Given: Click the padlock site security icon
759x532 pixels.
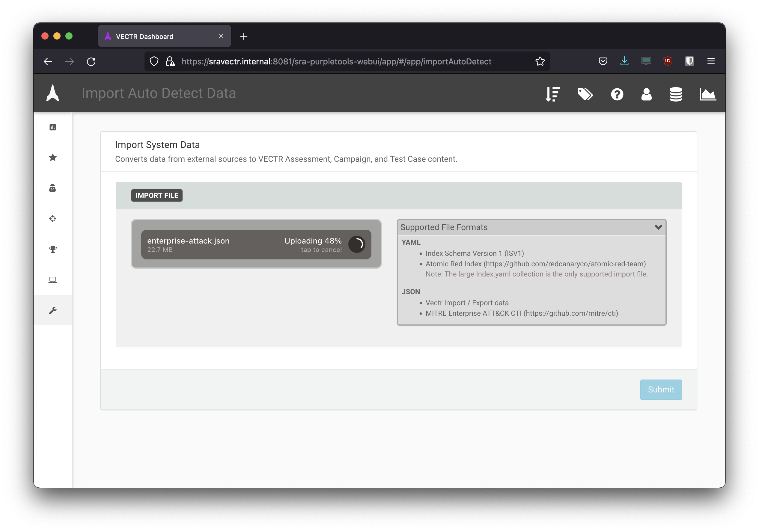Looking at the screenshot, I should 170,61.
